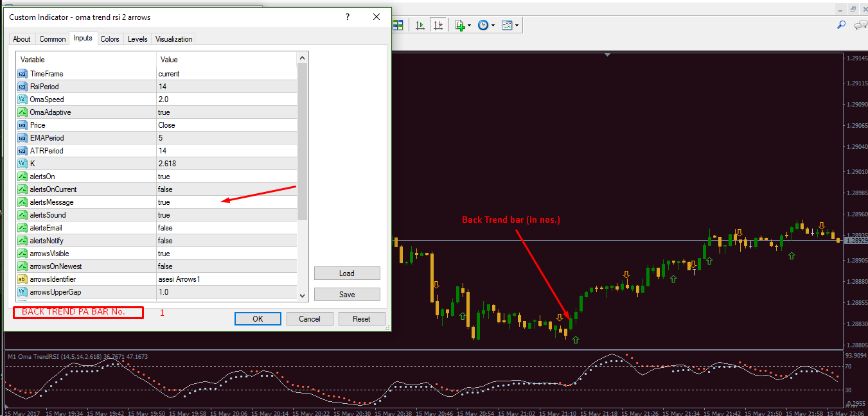868x416 pixels.
Task: Open the chat bubbles icon
Action: (860, 25)
